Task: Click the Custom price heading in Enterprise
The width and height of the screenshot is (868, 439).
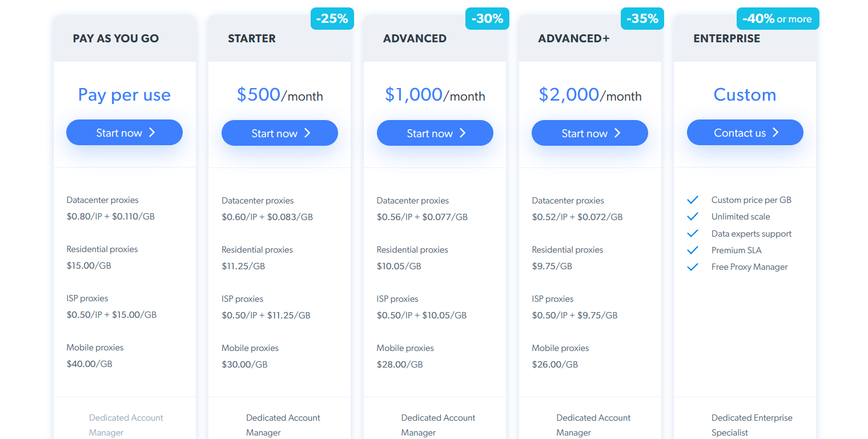Action: click(x=745, y=94)
